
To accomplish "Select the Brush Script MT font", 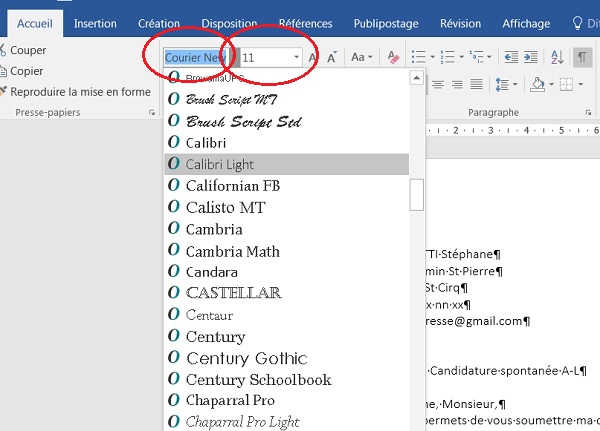I will click(x=287, y=100).
